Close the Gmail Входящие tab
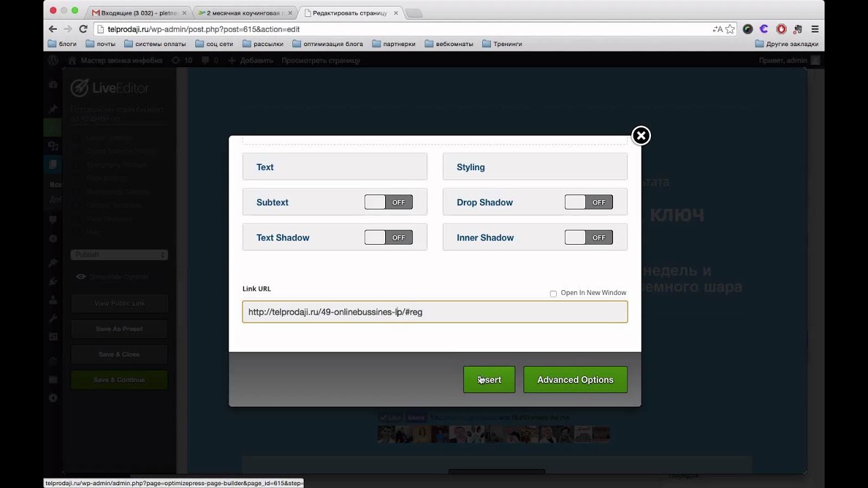 coord(184,13)
